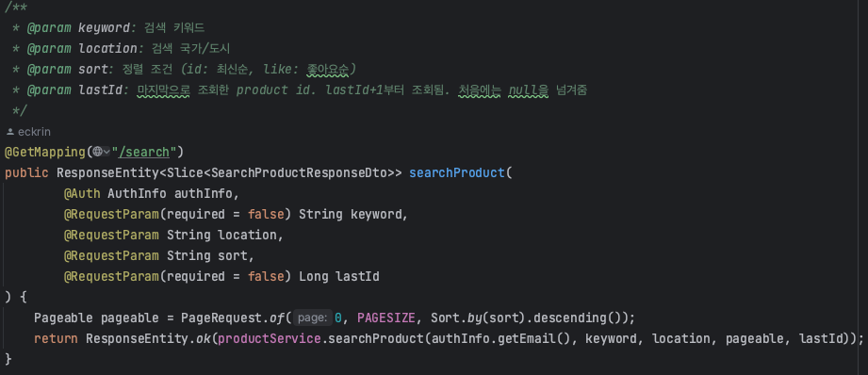Click the blue searchProduct method declaration name
The height and width of the screenshot is (375, 868).
pos(457,172)
